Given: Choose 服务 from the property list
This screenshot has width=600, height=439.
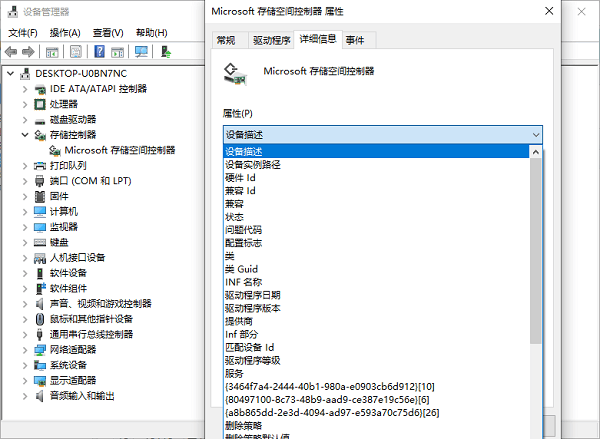Looking at the screenshot, I should pos(377,373).
